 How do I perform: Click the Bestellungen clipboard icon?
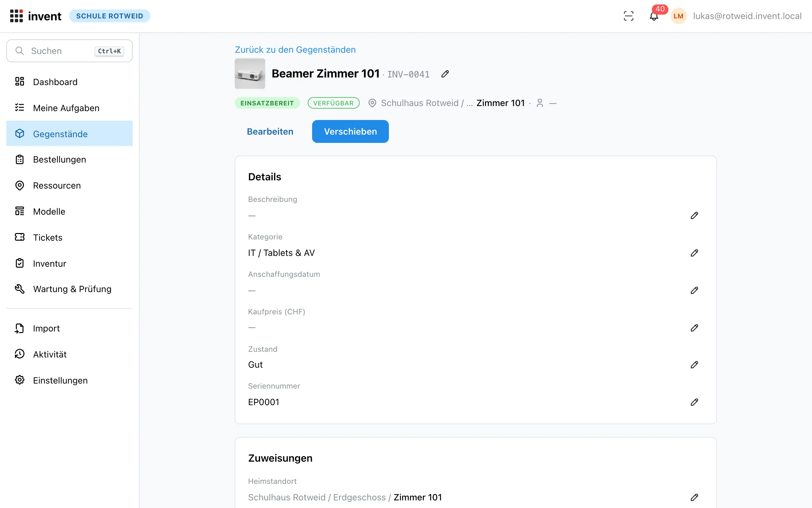pos(20,159)
